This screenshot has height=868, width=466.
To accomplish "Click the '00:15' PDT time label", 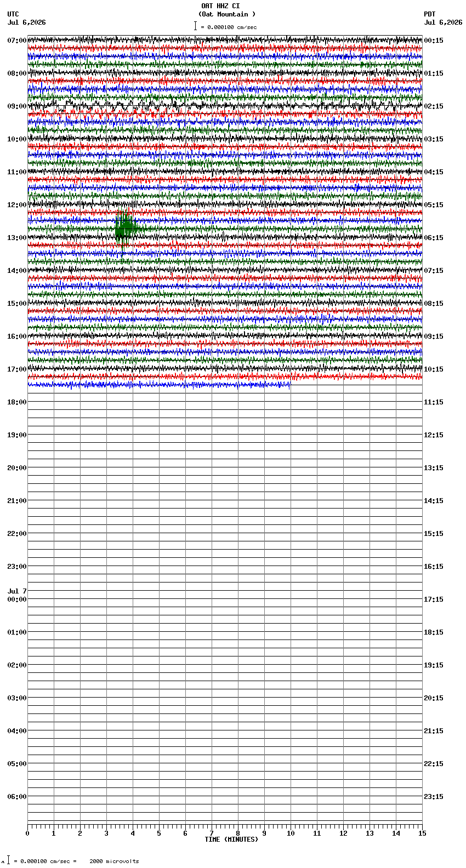I will click(434, 41).
